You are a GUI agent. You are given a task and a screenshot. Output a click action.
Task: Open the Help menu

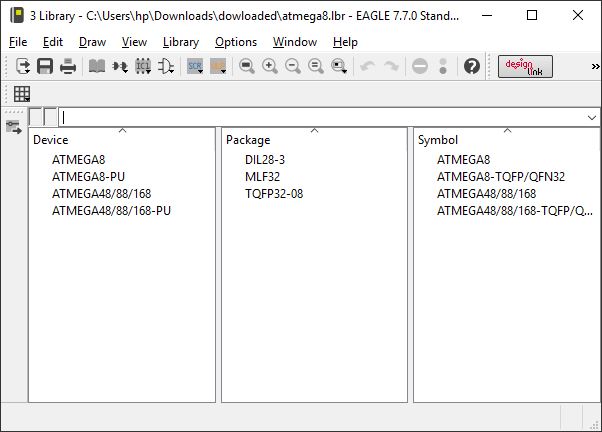click(345, 42)
